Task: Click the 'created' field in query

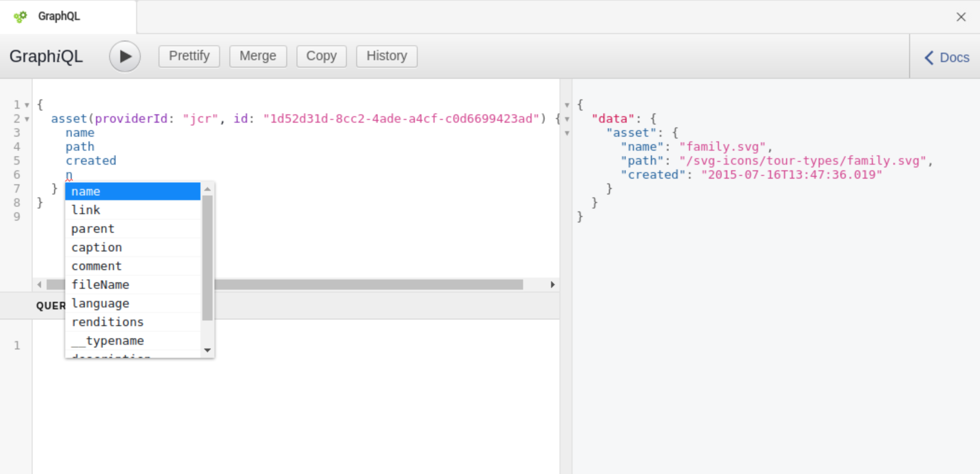Action: (x=91, y=160)
